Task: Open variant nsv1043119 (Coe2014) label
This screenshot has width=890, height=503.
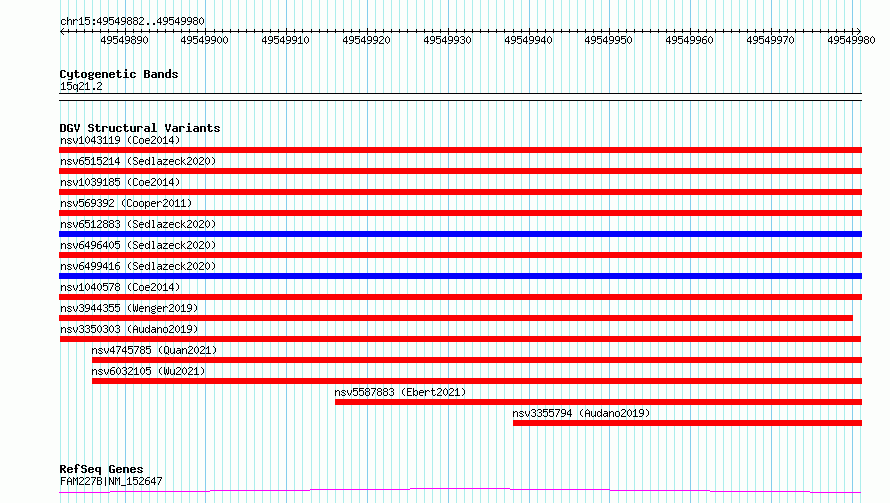Action: (x=120, y=140)
